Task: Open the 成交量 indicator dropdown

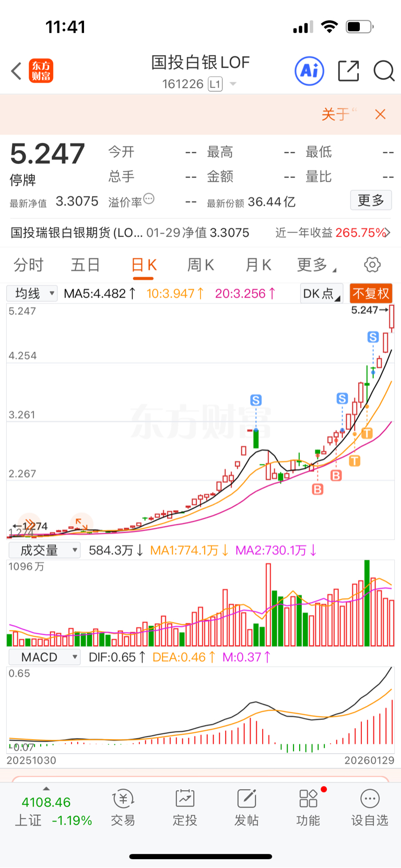Action: (x=45, y=550)
